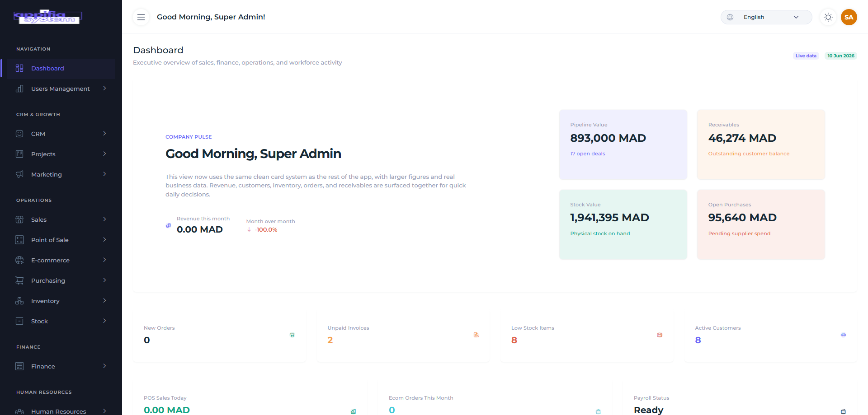Expand the CRM submenu chevron

(104, 134)
